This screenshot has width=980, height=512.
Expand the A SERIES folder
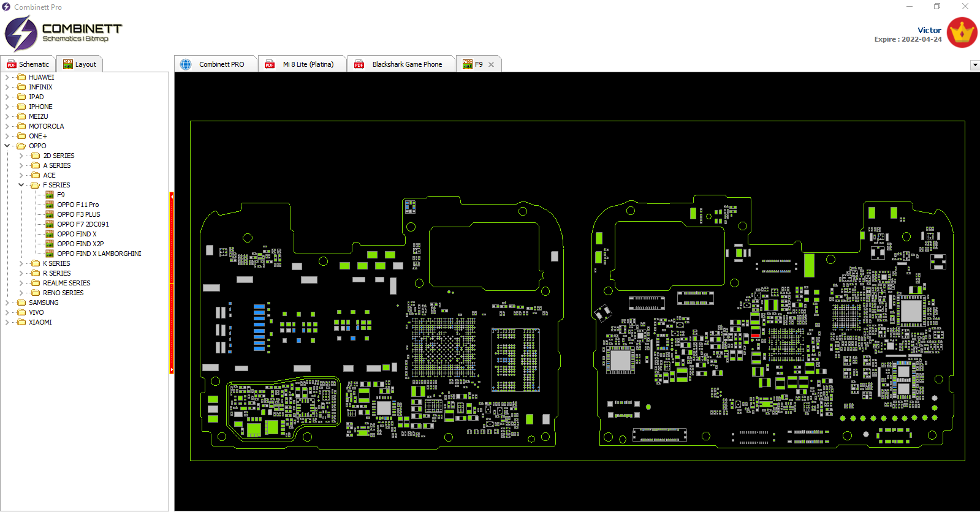[x=21, y=165]
